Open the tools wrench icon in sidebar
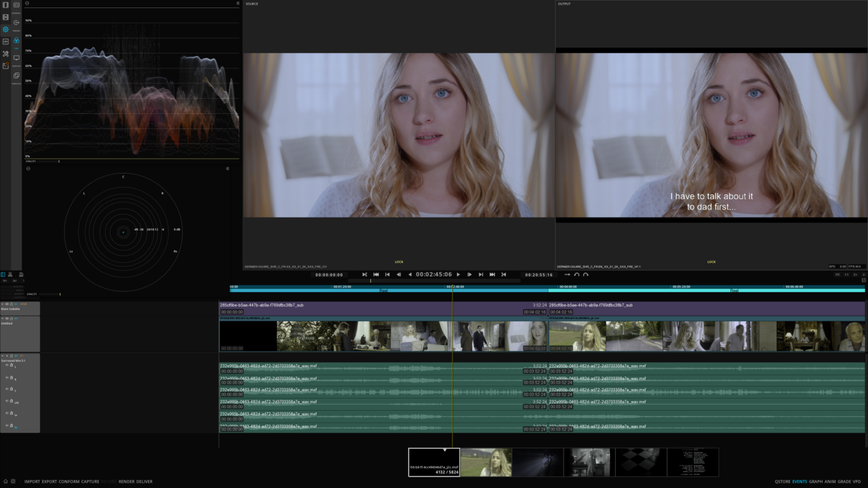 [x=5, y=54]
